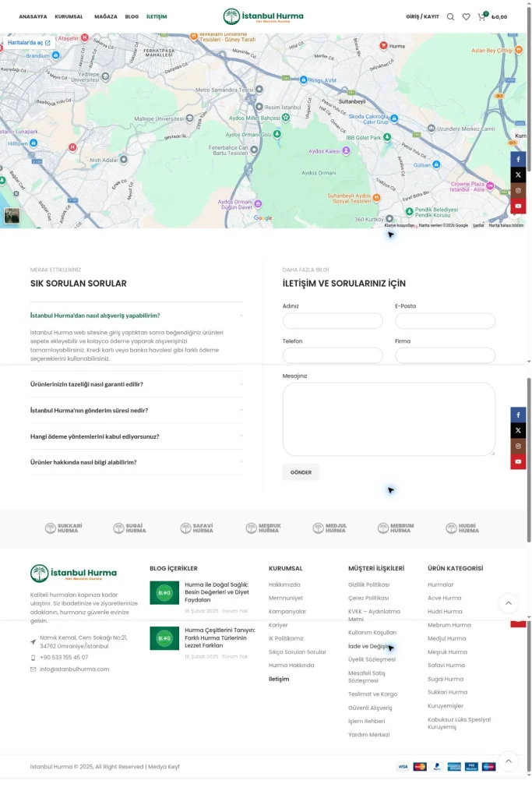Open 'Harita hatası bildirin' map link
The width and height of the screenshot is (532, 798).
coord(506,225)
